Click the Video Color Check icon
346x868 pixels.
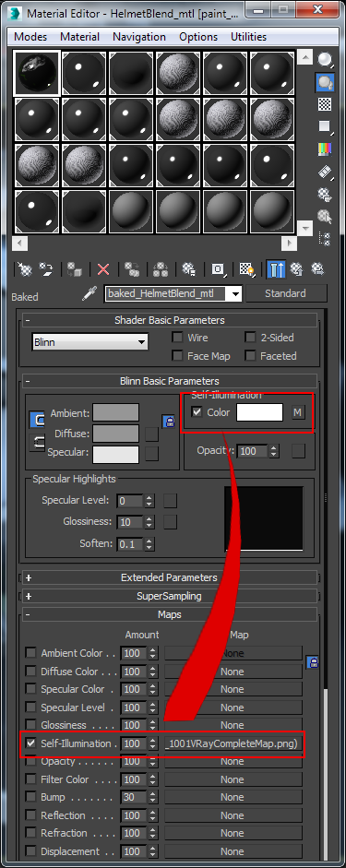325,149
